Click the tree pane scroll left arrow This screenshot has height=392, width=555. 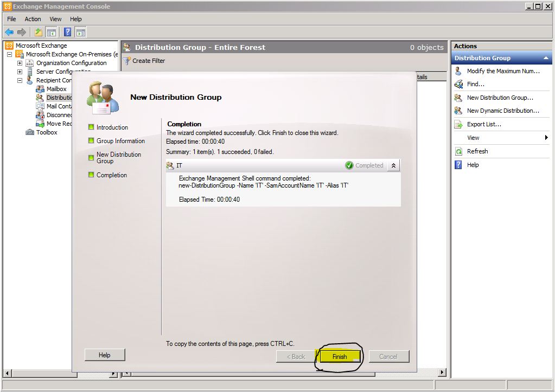click(x=7, y=373)
